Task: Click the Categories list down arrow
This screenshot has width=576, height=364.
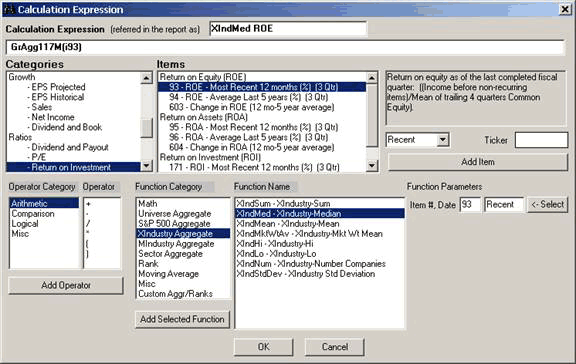Action: (147, 166)
